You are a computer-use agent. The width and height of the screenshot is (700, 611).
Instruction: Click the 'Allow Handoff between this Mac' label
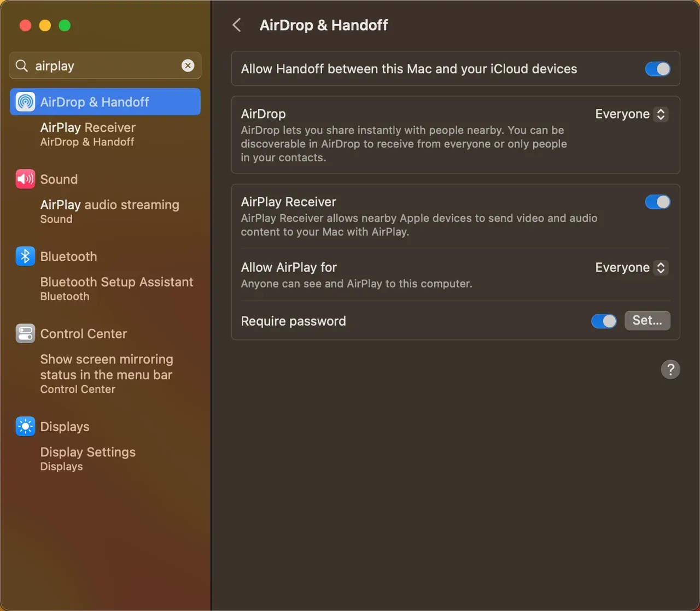(x=409, y=69)
